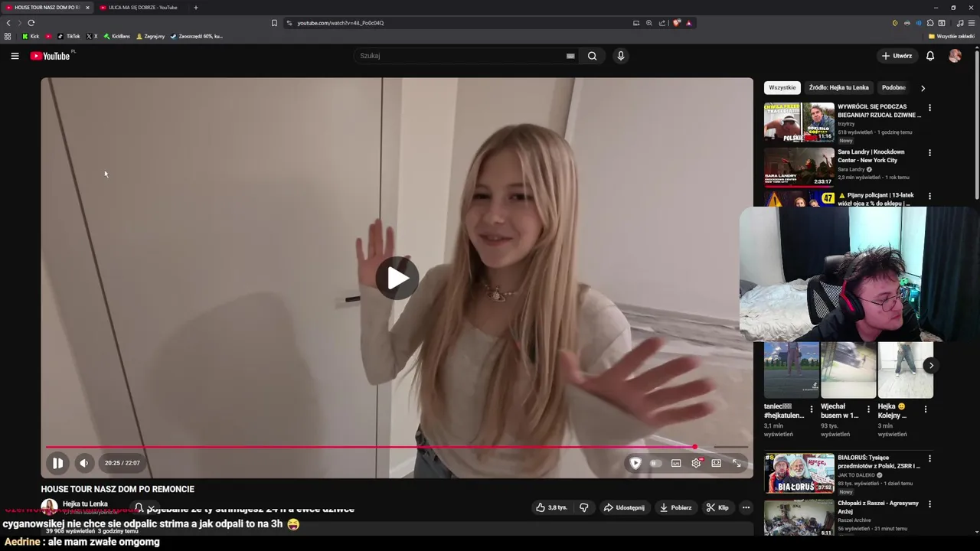
Task: Close the HOUSE TOUR browser tab
Action: click(x=87, y=8)
